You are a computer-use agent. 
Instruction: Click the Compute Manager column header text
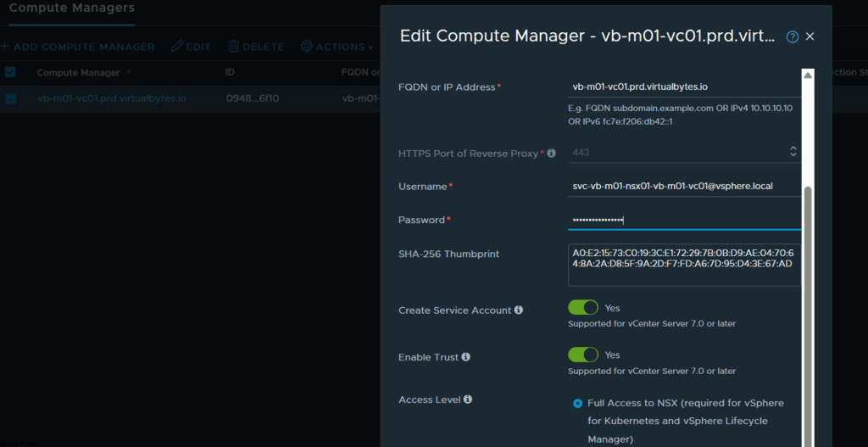[x=78, y=73]
